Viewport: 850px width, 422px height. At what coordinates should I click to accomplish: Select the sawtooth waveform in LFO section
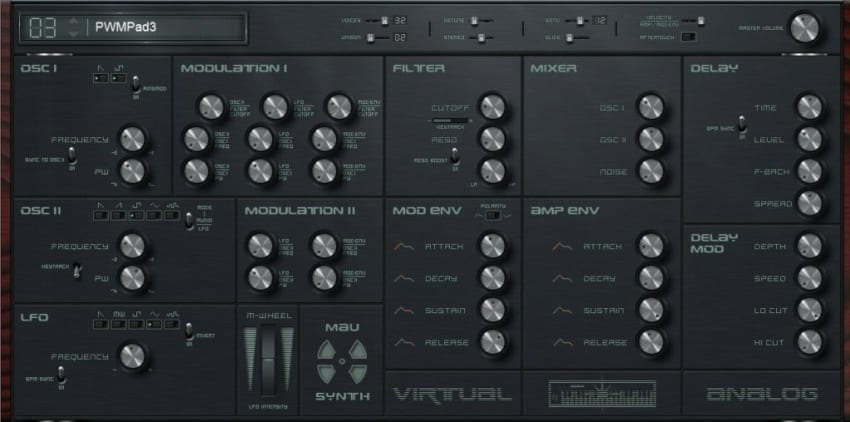[101, 323]
